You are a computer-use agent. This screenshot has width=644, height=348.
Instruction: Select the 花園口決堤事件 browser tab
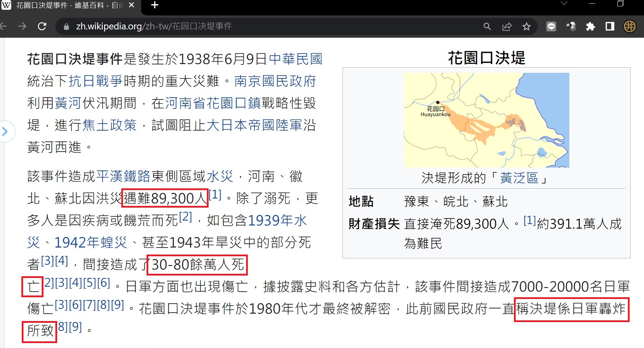(70, 6)
